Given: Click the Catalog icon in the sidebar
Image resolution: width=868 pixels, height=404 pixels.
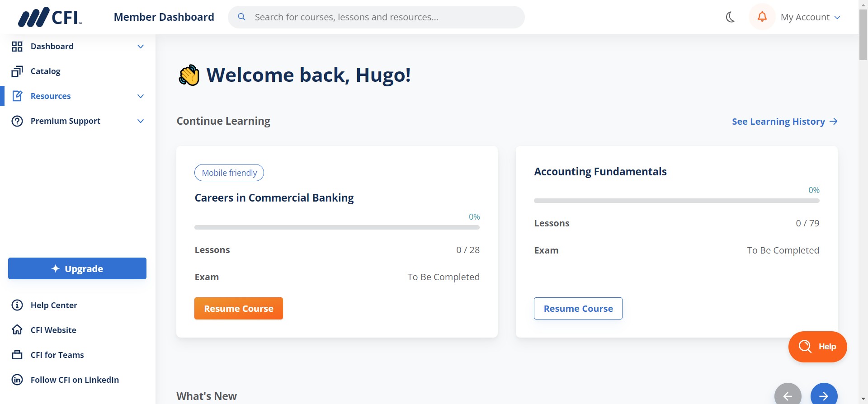Looking at the screenshot, I should click(17, 71).
